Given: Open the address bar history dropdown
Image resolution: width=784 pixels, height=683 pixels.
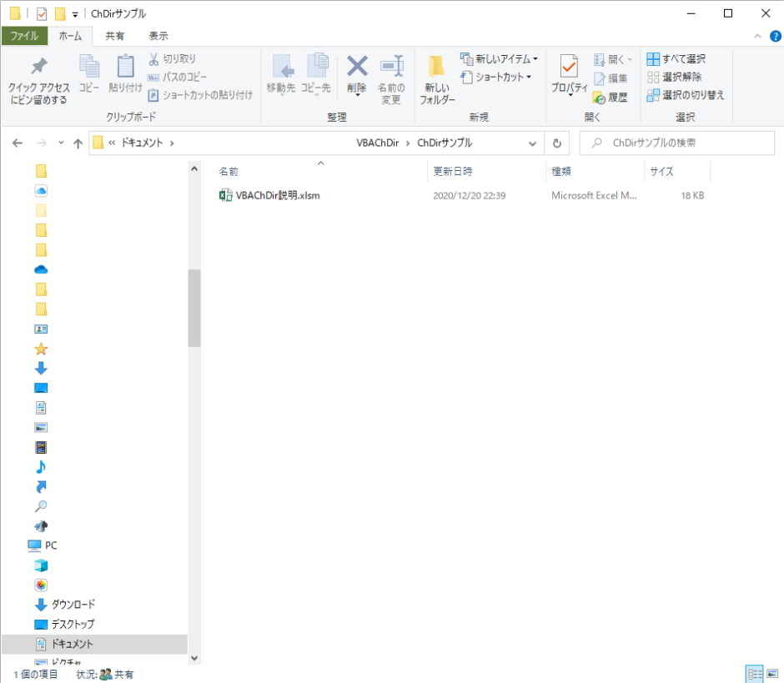Looking at the screenshot, I should [x=533, y=143].
